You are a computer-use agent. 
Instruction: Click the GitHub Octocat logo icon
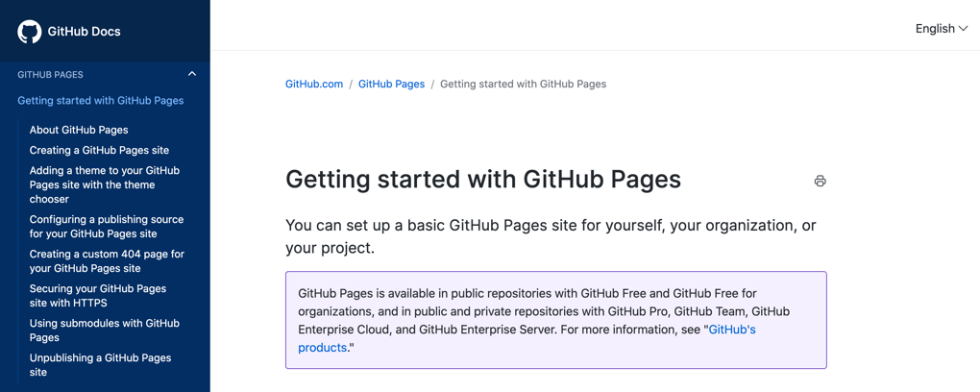(30, 32)
